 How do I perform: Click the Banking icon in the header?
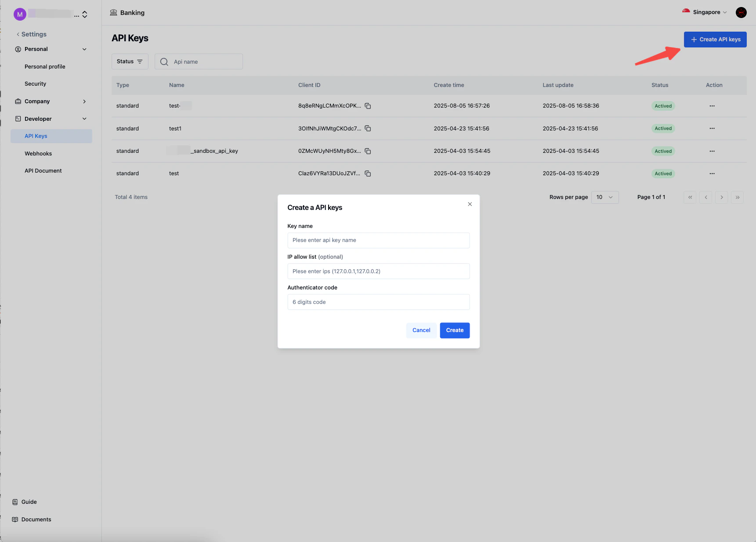tap(114, 12)
